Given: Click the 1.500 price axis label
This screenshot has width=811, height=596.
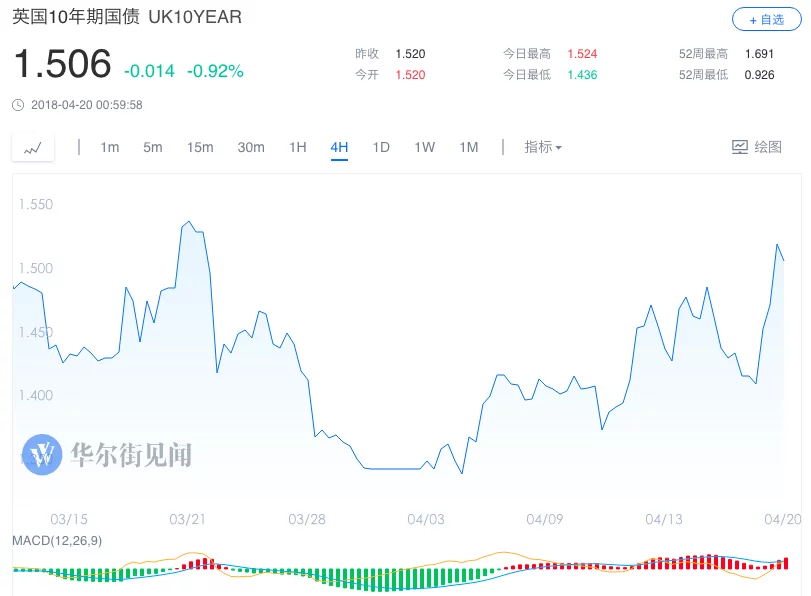Looking at the screenshot, I should [x=36, y=269].
